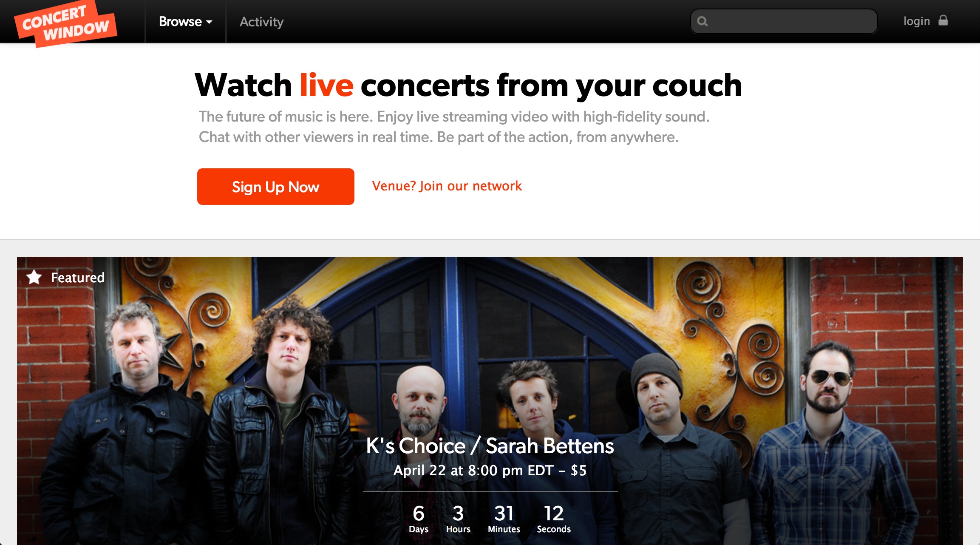Click the Watch live concerts headline

click(x=468, y=85)
